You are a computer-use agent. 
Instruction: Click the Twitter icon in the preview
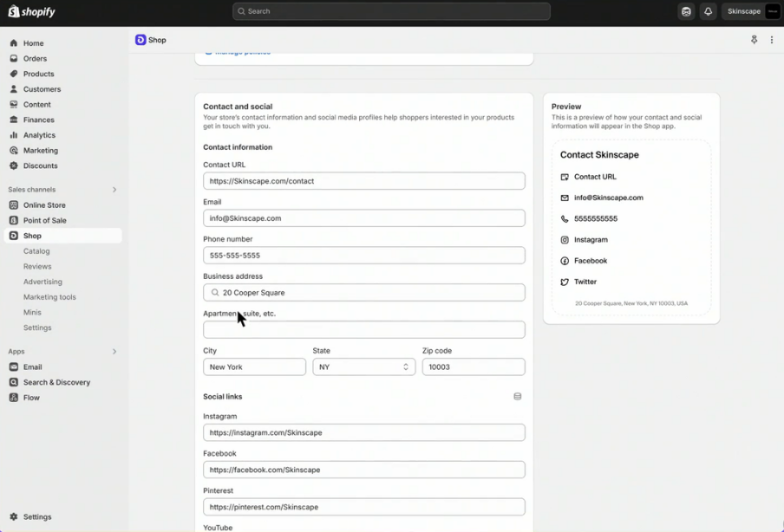coord(565,282)
